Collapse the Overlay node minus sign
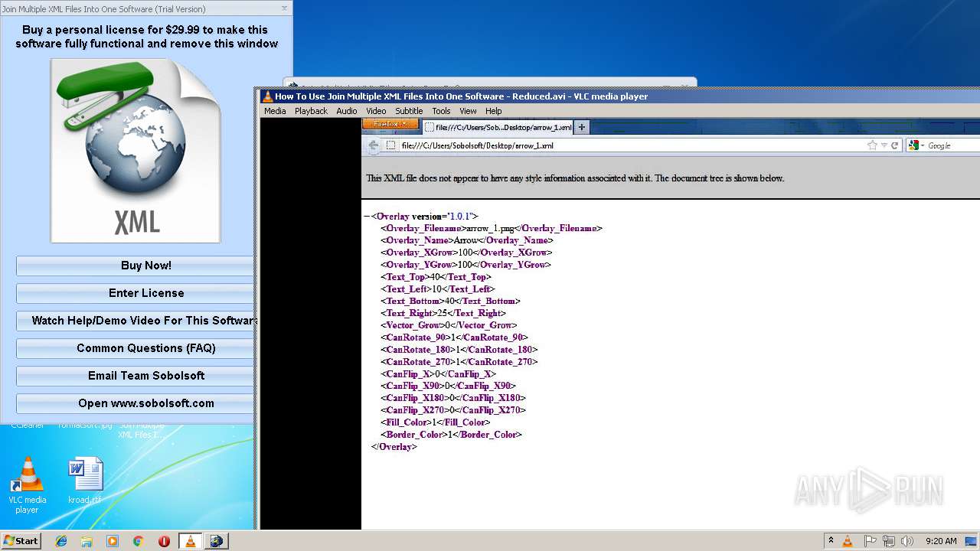Screen dimensions: 980x551 click(x=366, y=217)
